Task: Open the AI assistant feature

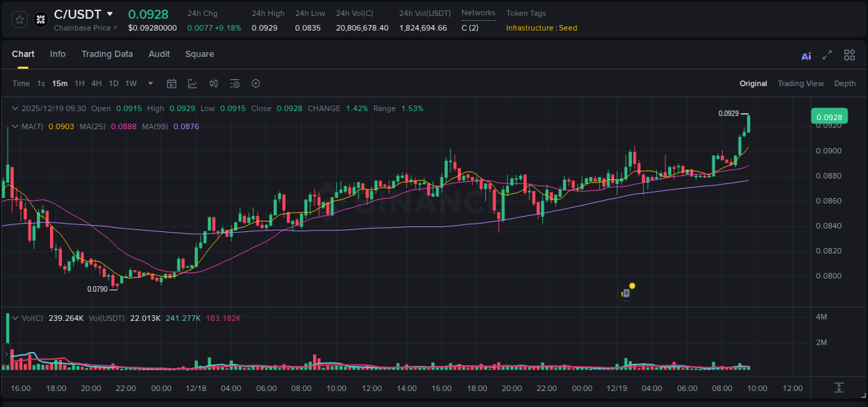Action: 806,55
